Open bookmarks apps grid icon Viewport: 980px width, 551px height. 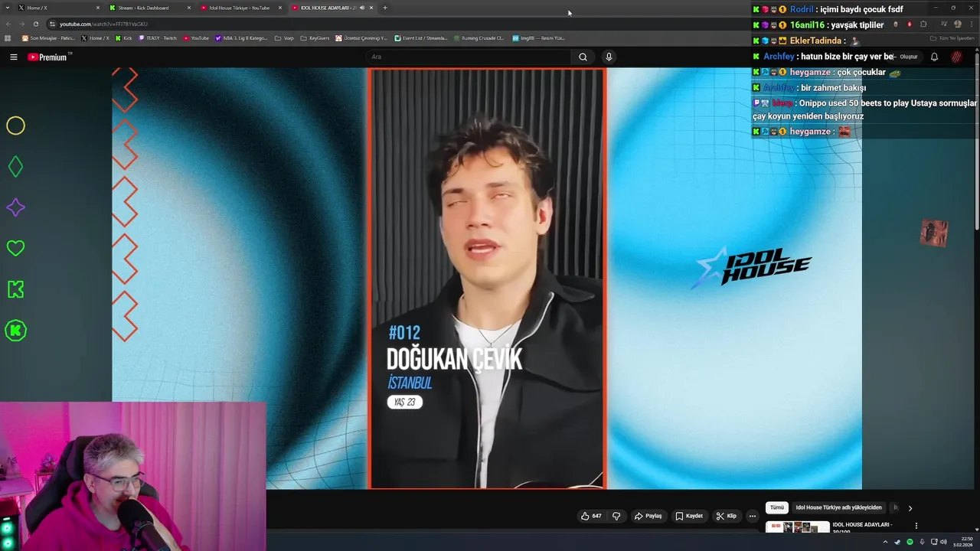coord(8,37)
